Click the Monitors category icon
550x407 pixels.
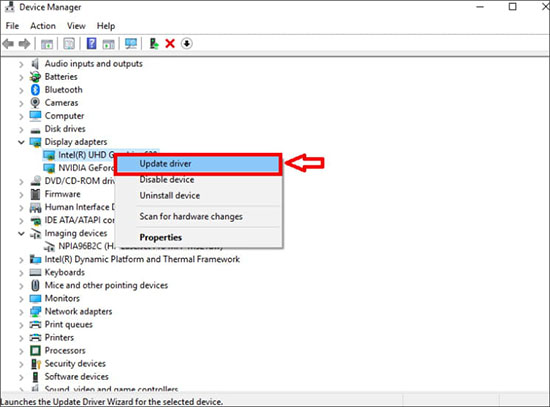[x=35, y=299]
